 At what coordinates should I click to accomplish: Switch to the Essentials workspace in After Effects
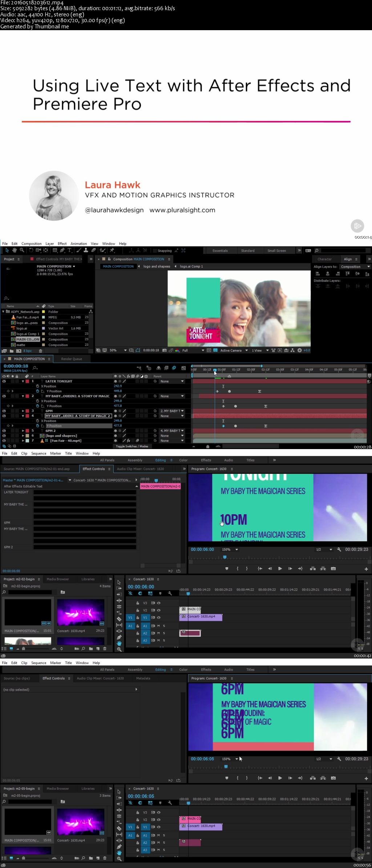[220, 251]
